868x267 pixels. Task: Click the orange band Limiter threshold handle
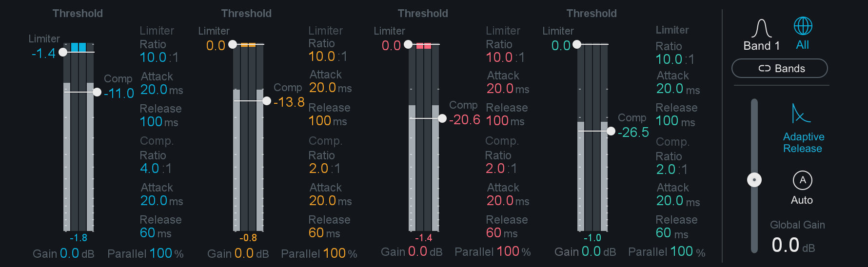pyautogui.click(x=233, y=44)
